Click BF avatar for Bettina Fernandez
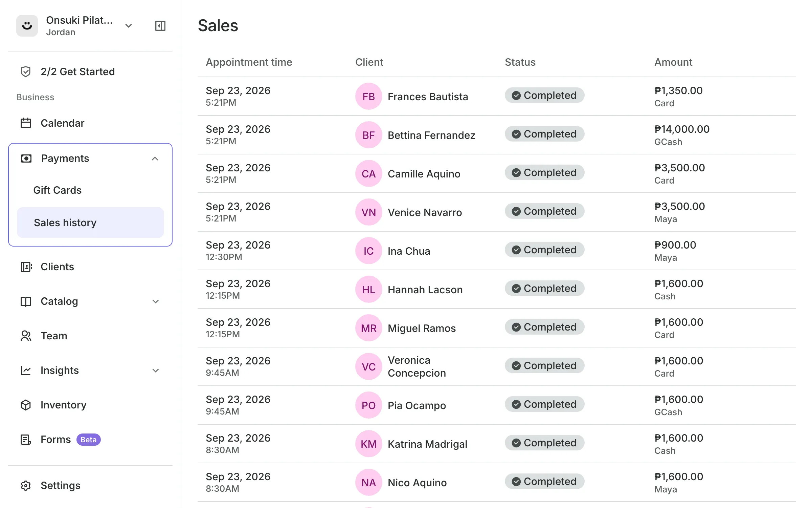 369,135
